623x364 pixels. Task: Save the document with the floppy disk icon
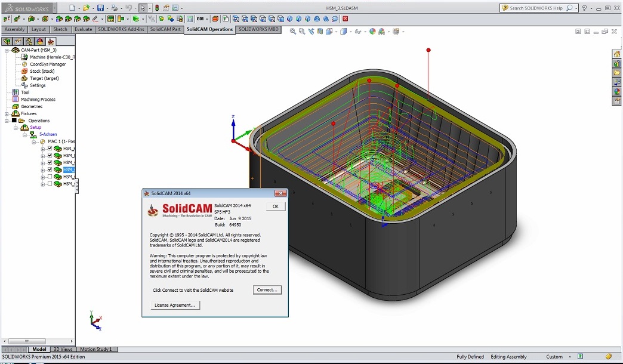point(100,8)
